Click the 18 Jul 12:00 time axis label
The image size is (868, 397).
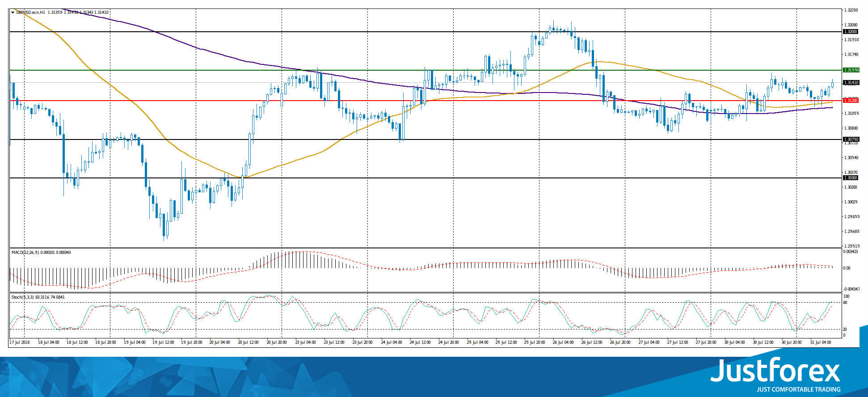[x=77, y=342]
